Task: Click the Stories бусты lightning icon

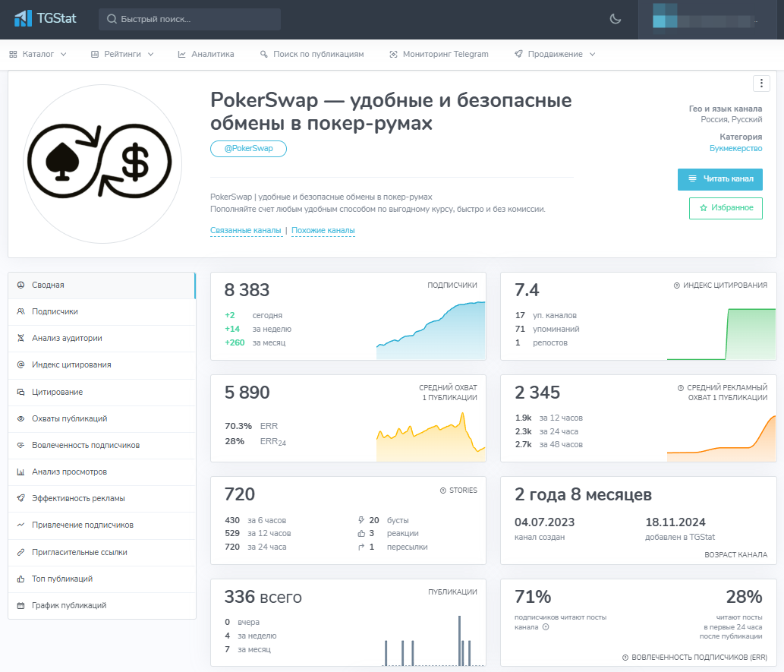Action: pos(361,520)
